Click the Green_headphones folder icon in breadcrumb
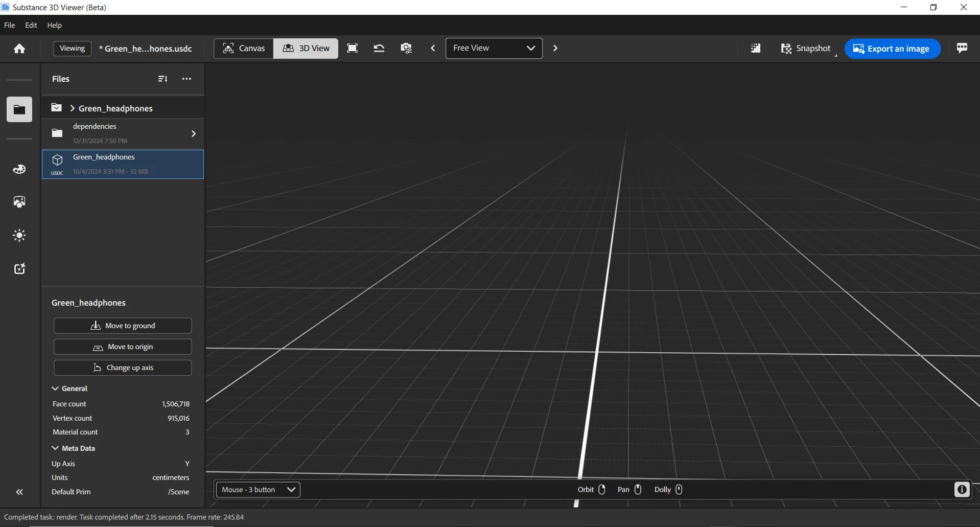The width and height of the screenshot is (980, 527). coord(57,108)
